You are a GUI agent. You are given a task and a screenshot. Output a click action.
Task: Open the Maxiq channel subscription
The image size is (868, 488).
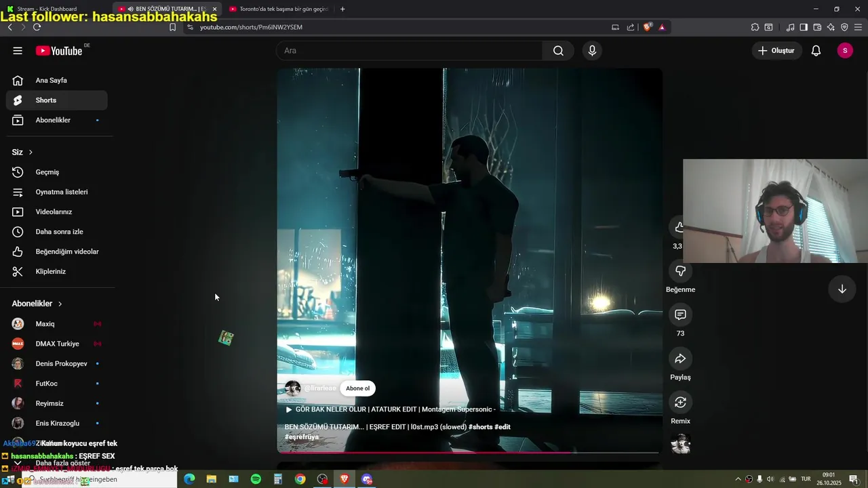coord(57,324)
